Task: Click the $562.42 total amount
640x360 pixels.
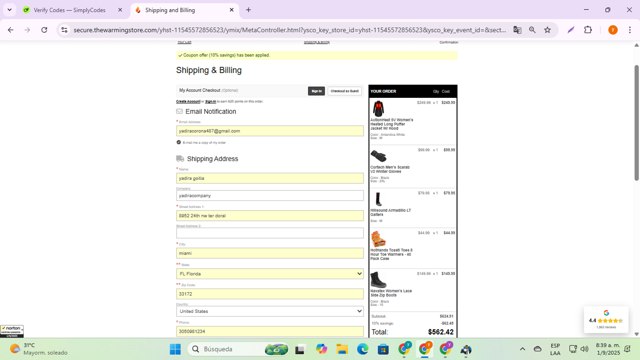Action: coord(440,332)
